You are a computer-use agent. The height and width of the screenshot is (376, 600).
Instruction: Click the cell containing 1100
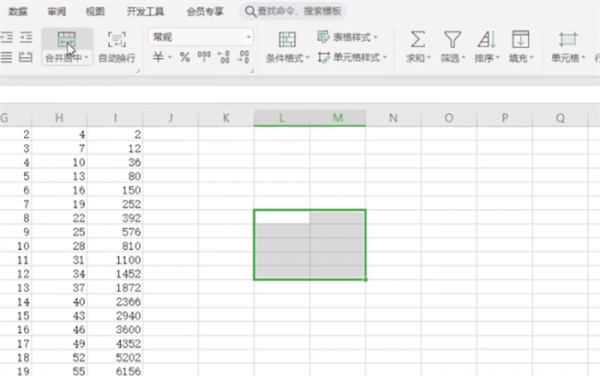(115, 260)
